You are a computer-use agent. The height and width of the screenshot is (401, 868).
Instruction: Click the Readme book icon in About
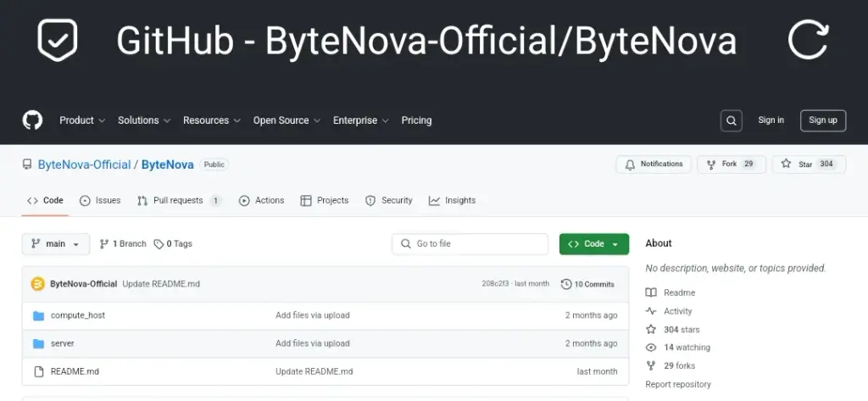point(651,292)
